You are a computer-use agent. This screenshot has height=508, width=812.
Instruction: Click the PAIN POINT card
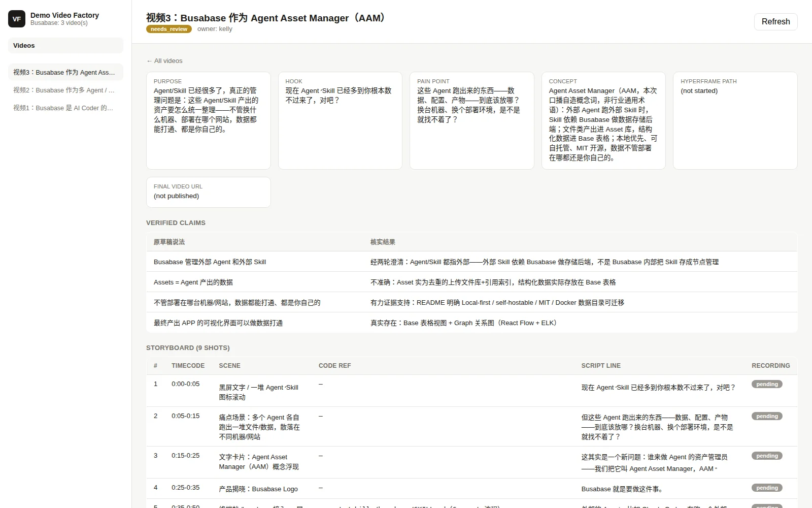pos(471,120)
